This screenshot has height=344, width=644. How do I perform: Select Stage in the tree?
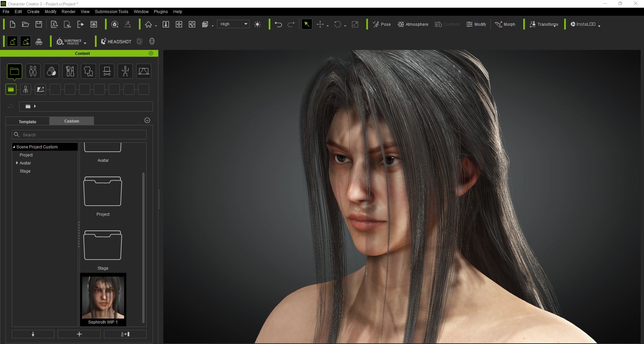pos(25,171)
